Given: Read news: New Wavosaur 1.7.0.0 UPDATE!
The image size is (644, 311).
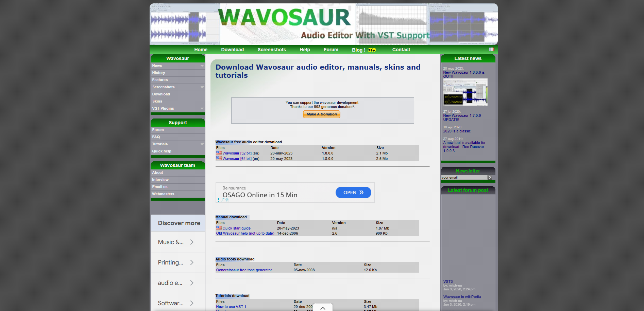Looking at the screenshot, I should (x=462, y=117).
